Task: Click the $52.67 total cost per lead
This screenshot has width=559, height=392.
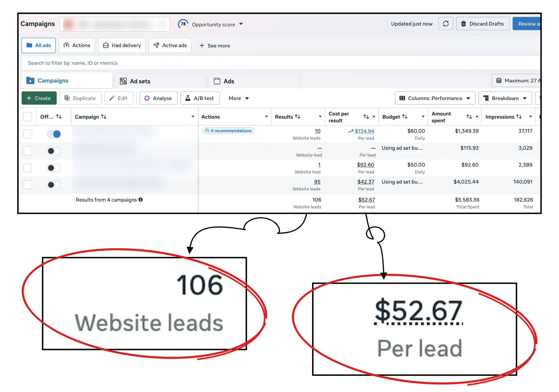Action: point(367,200)
